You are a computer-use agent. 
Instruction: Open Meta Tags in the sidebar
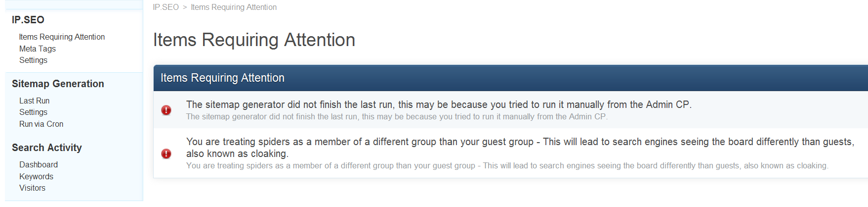pyautogui.click(x=38, y=49)
